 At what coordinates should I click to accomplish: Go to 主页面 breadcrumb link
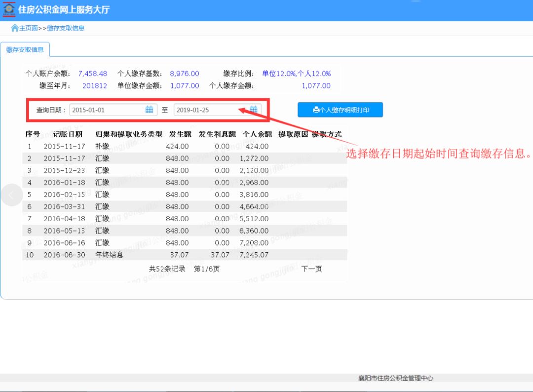click(29, 28)
